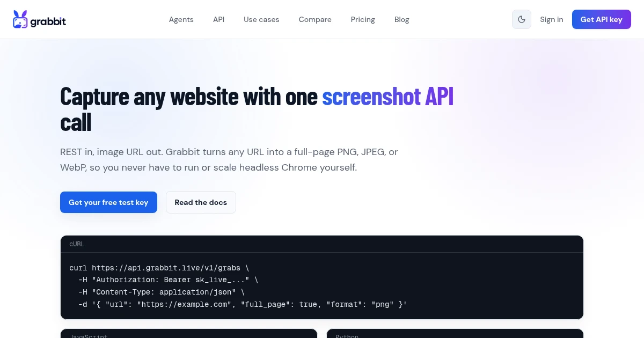
Task: Go to the Pricing page
Action: click(x=363, y=19)
